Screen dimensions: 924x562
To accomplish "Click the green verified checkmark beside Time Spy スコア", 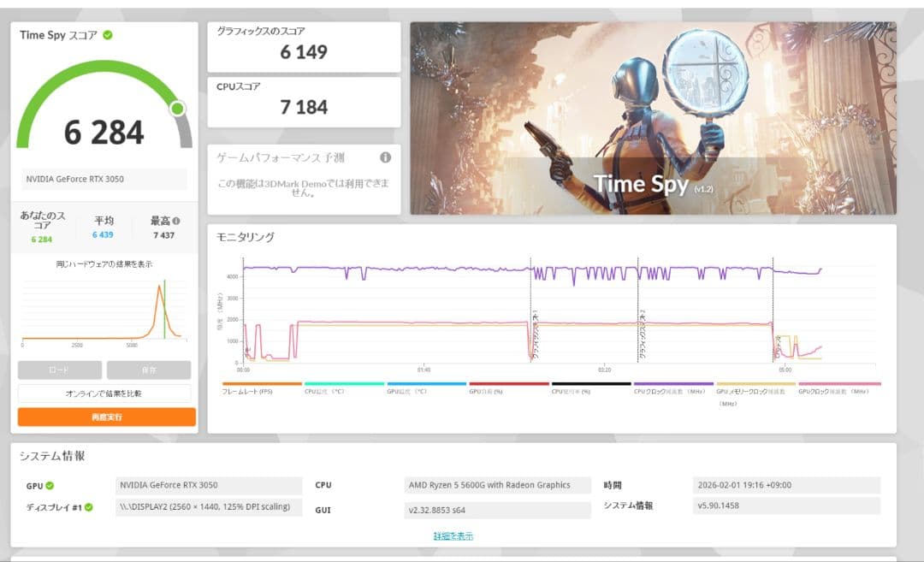I will 110,35.
